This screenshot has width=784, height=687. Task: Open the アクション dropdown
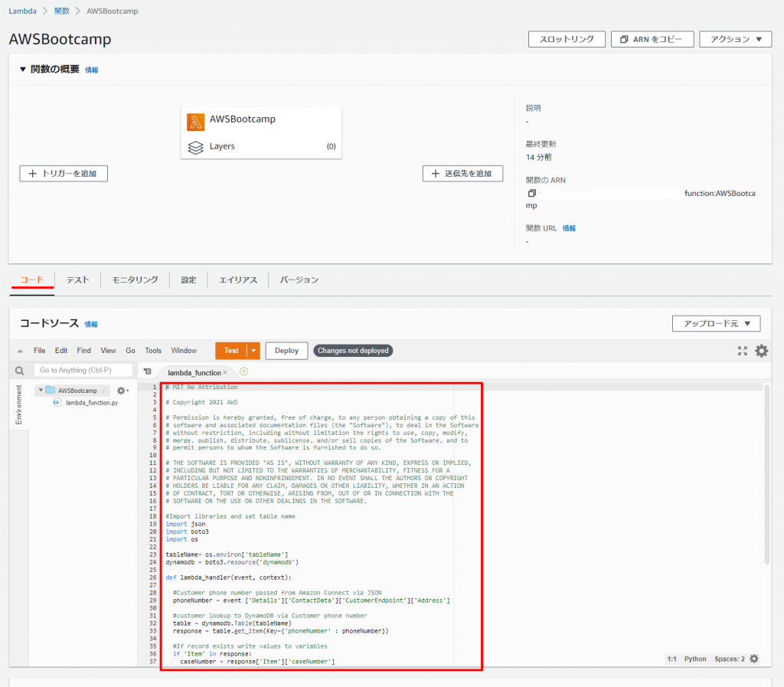[736, 39]
